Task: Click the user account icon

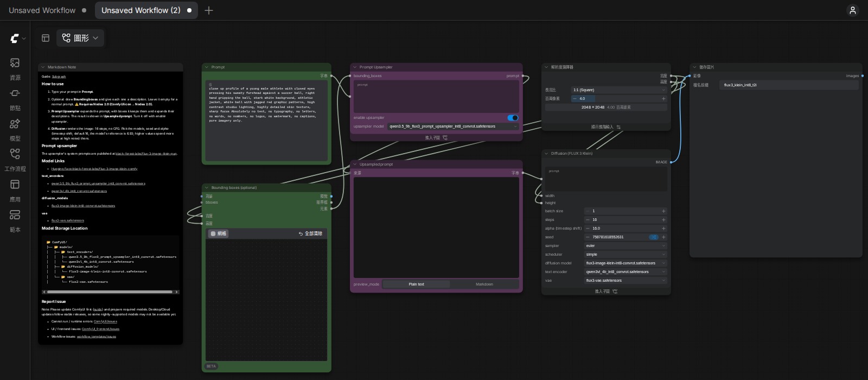Action: pos(853,10)
